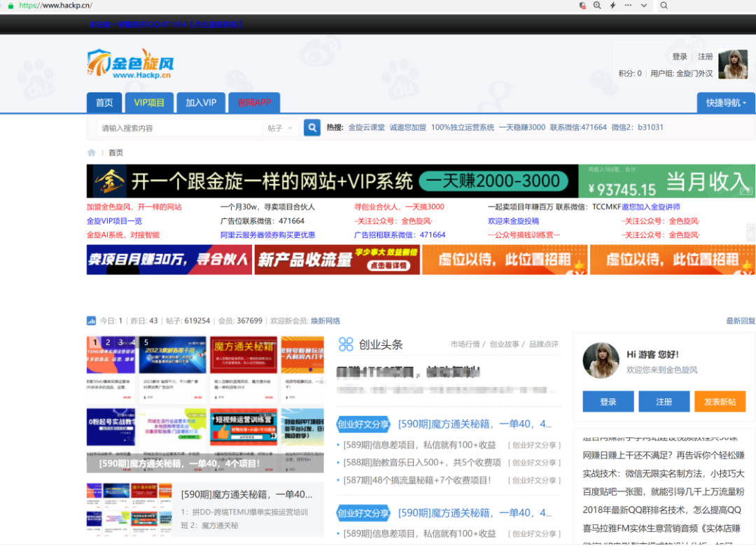Viewport: 756px width, 546px height.
Task: Click the top black bar QQ contact link
Action: [x=166, y=24]
